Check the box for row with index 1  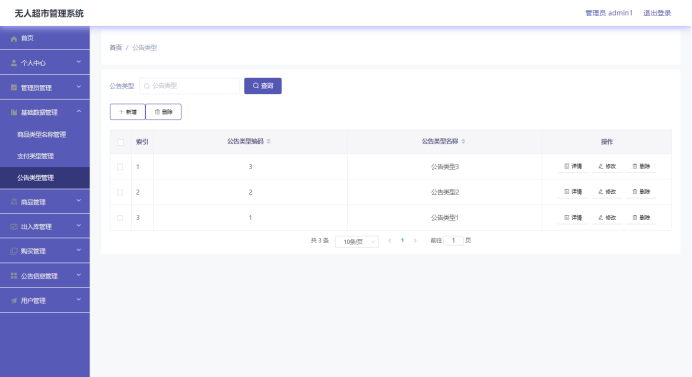click(x=120, y=167)
